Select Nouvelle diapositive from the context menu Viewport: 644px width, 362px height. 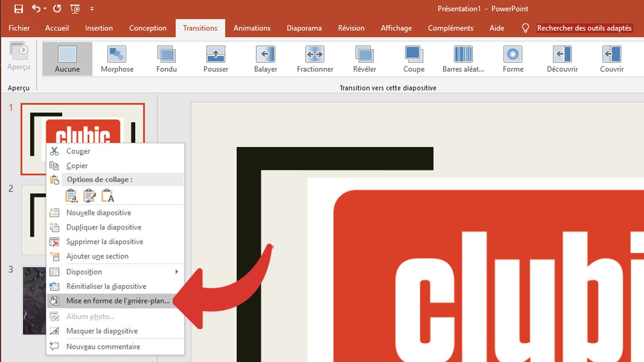[x=98, y=212]
